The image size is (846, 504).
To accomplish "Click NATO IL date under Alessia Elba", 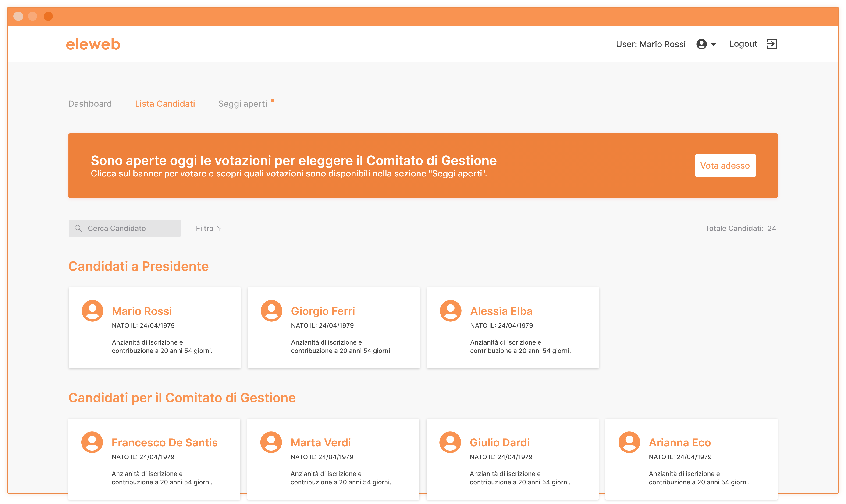I will tap(501, 325).
